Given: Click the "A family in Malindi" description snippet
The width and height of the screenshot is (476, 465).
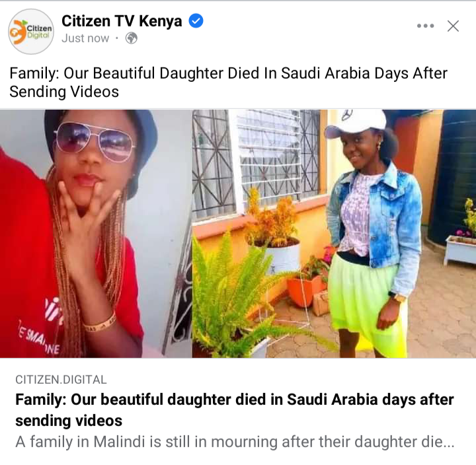Looking at the screenshot, I should [x=235, y=442].
